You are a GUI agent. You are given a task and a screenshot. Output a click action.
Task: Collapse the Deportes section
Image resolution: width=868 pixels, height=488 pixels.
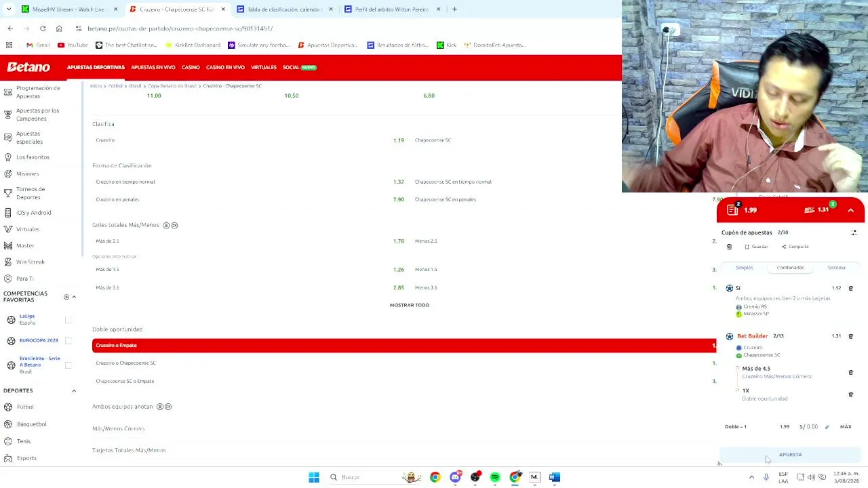point(74,390)
